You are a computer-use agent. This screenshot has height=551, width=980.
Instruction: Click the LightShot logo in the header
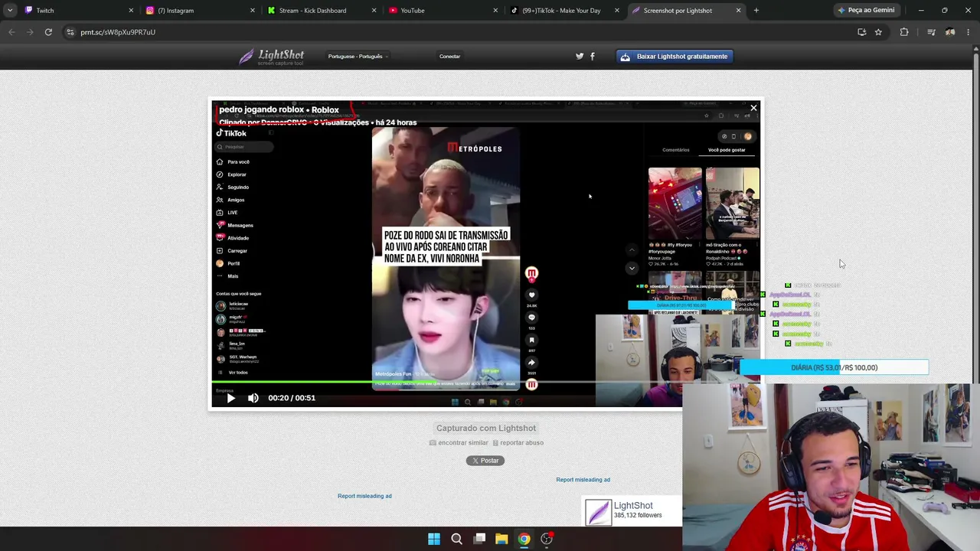(x=272, y=57)
